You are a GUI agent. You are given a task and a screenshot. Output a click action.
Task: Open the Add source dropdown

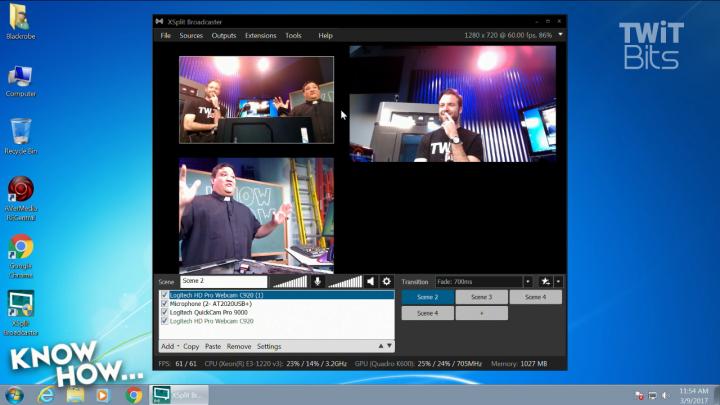(x=171, y=346)
